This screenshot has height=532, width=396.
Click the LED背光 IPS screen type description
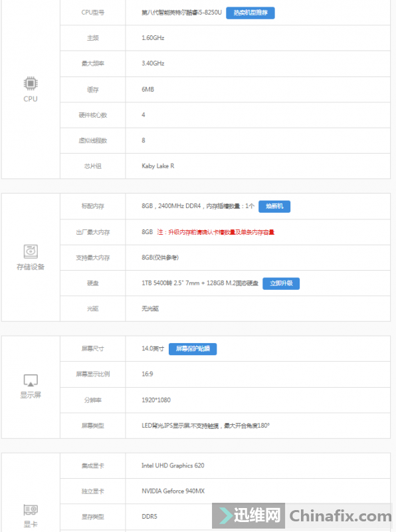(x=205, y=426)
